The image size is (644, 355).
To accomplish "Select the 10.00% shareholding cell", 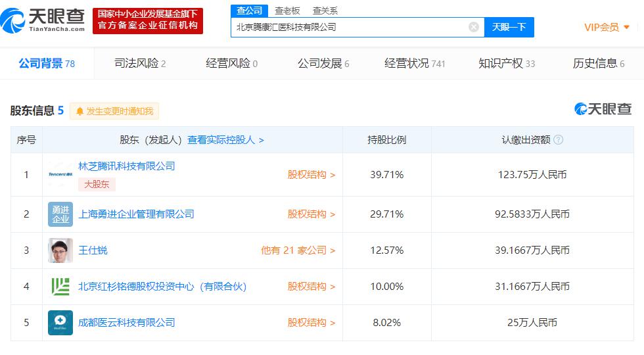I will tap(387, 287).
